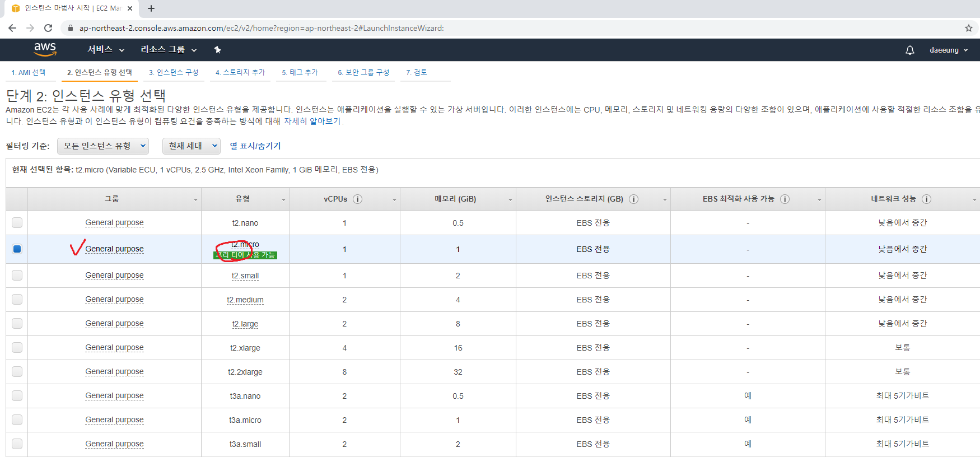Go back with browser back arrow
The image size is (980, 457).
point(12,28)
